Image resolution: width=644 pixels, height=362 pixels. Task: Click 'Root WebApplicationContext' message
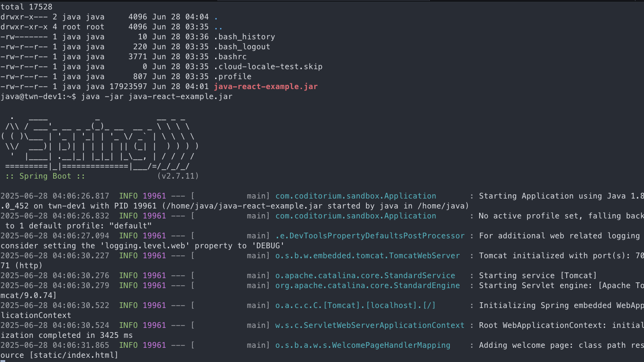tap(541, 325)
